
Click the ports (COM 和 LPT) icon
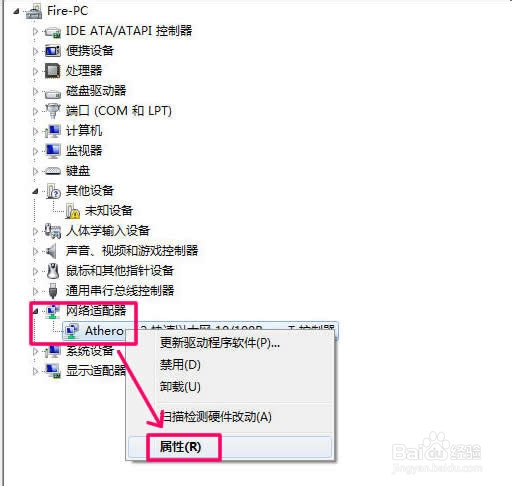coord(53,111)
